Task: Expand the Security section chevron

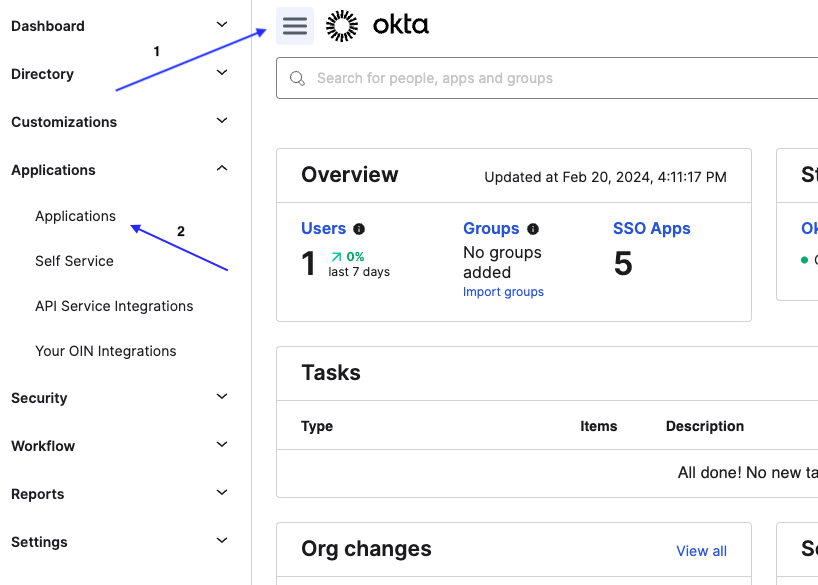Action: (x=222, y=397)
